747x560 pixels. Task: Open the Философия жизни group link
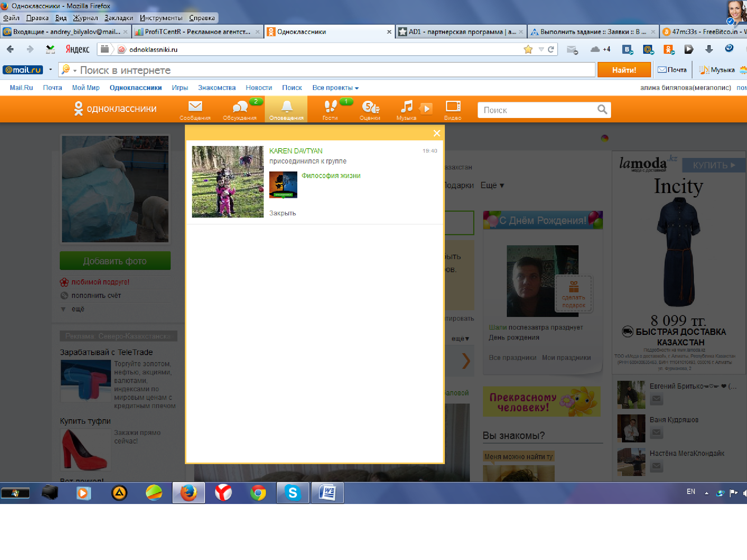331,175
